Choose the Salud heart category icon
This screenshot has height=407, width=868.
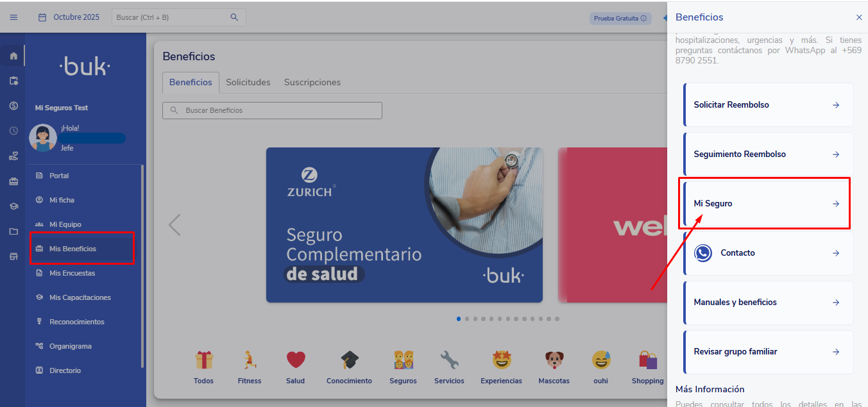pyautogui.click(x=295, y=360)
